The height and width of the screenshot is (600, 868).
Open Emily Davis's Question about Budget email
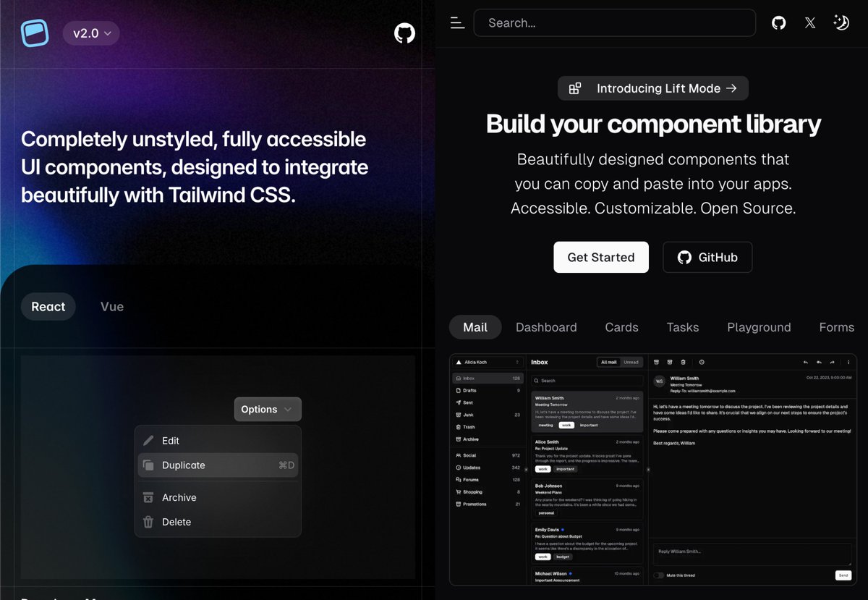587,543
